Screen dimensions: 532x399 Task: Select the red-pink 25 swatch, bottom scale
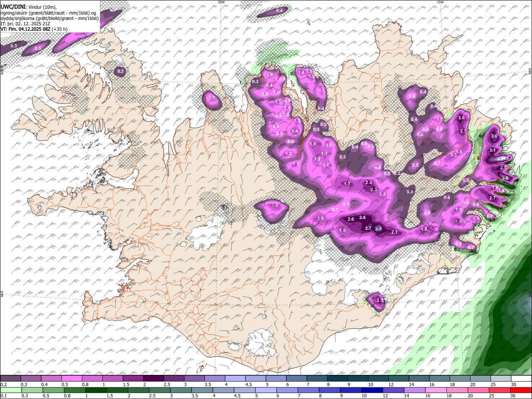tap(500, 390)
